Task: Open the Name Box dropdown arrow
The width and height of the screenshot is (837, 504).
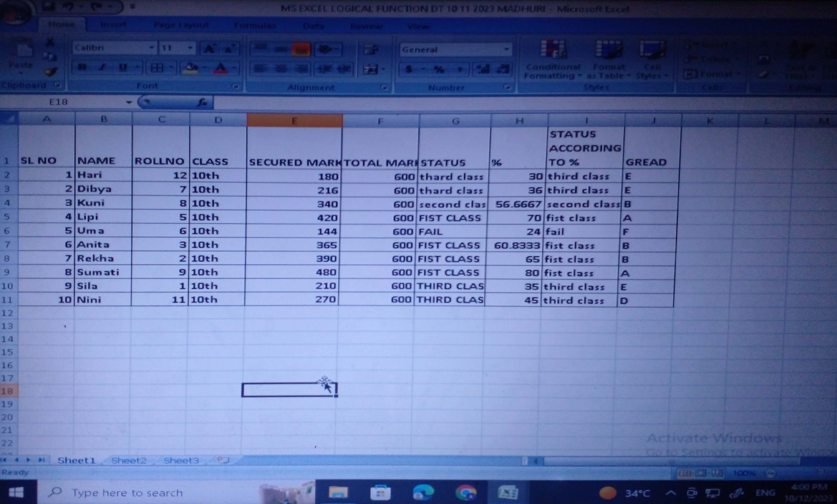Action: point(129,102)
